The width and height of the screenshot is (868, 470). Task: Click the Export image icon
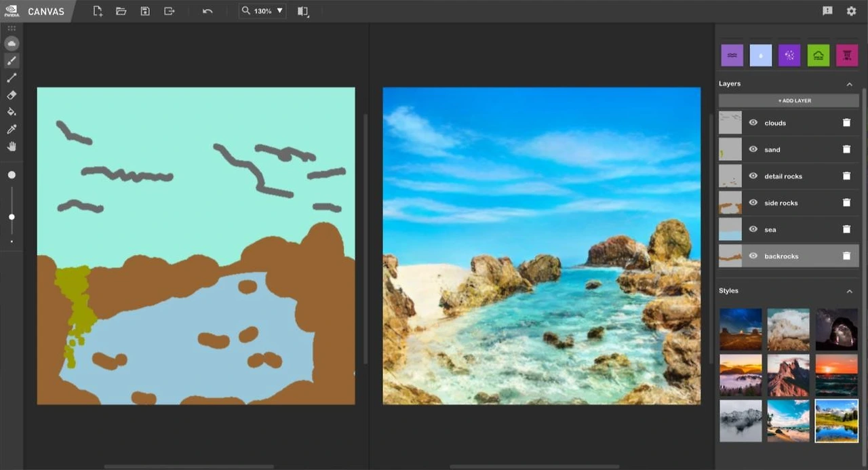170,12
